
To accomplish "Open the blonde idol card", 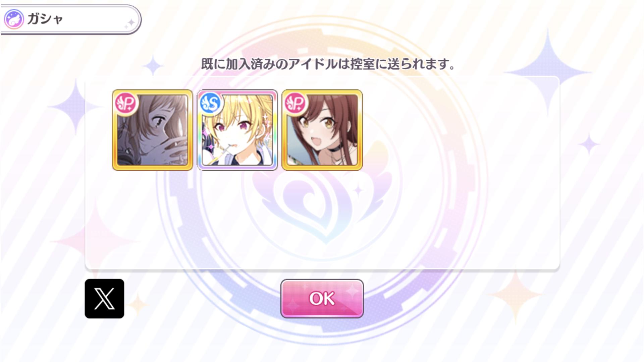I will pos(237,130).
